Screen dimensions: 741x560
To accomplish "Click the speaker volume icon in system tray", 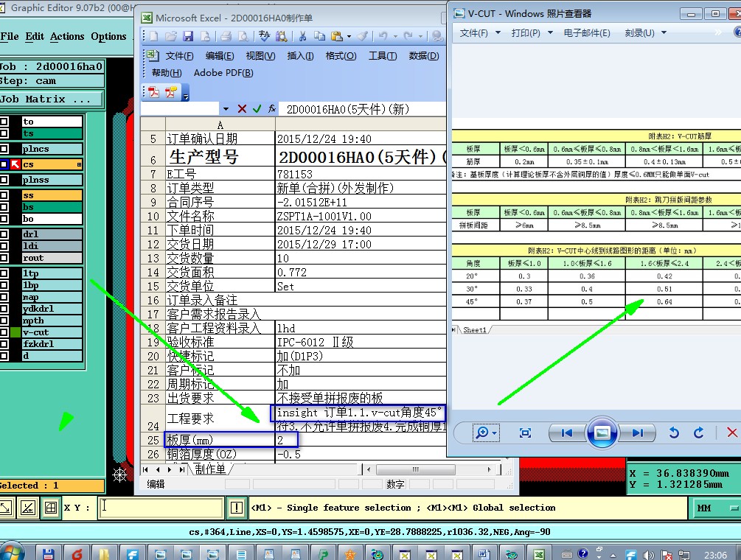I will (x=648, y=555).
